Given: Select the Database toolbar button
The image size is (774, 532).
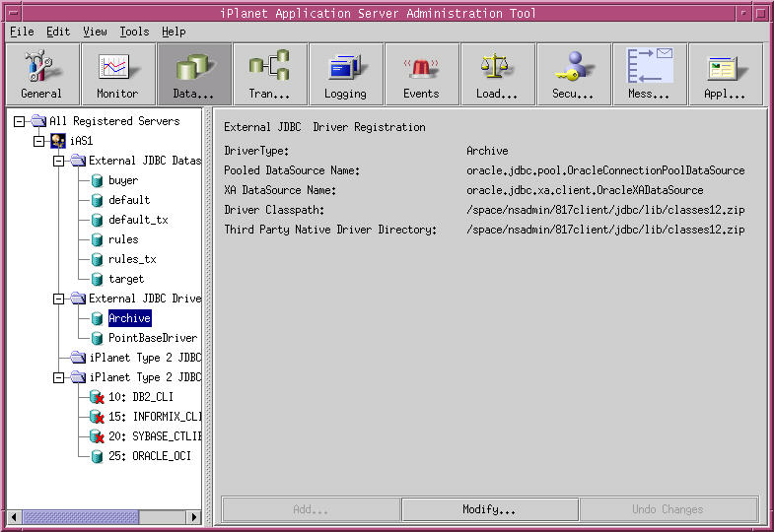Looking at the screenshot, I should coord(194,74).
